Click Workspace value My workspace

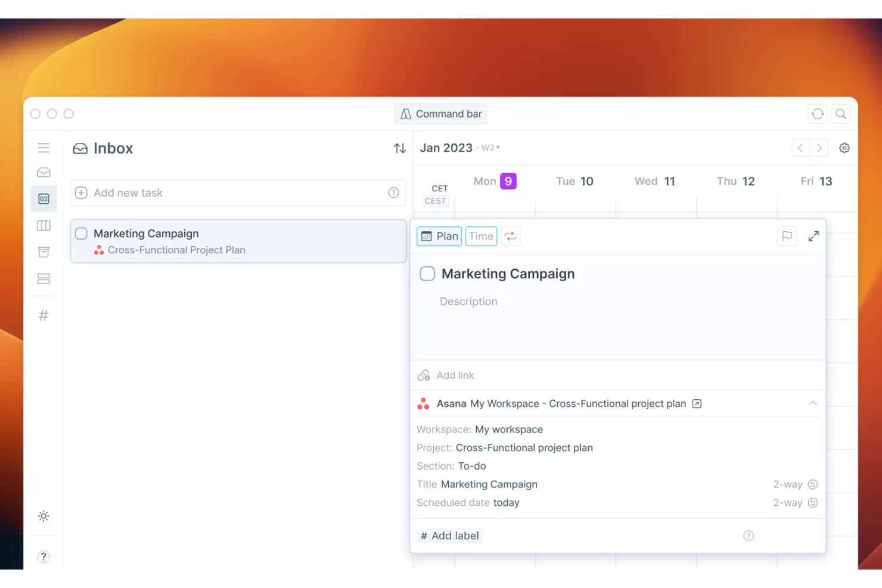pos(508,430)
